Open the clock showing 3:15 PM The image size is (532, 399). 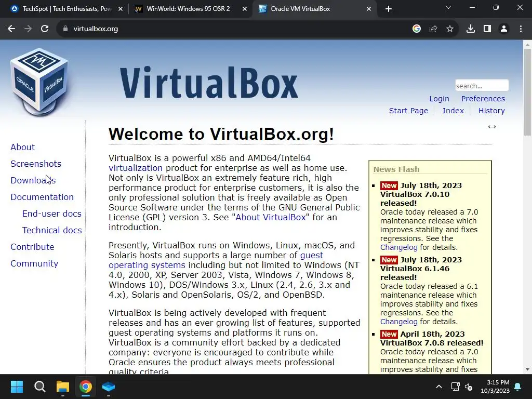[x=495, y=387]
